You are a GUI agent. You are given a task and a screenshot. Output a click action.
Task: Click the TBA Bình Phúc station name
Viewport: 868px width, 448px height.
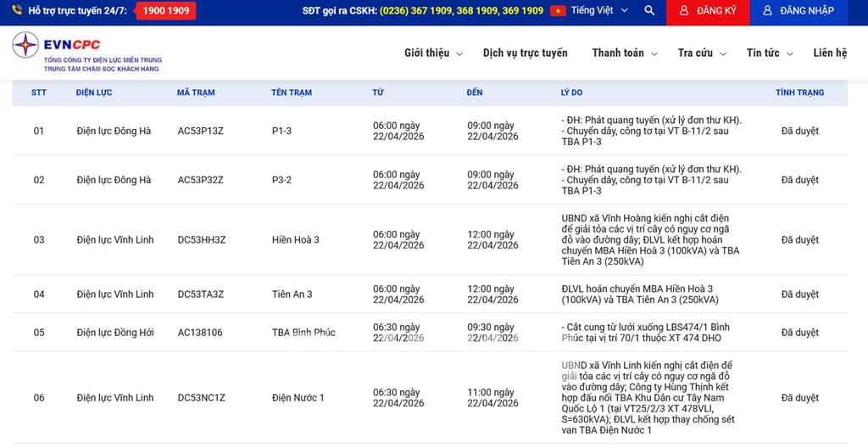[303, 333]
